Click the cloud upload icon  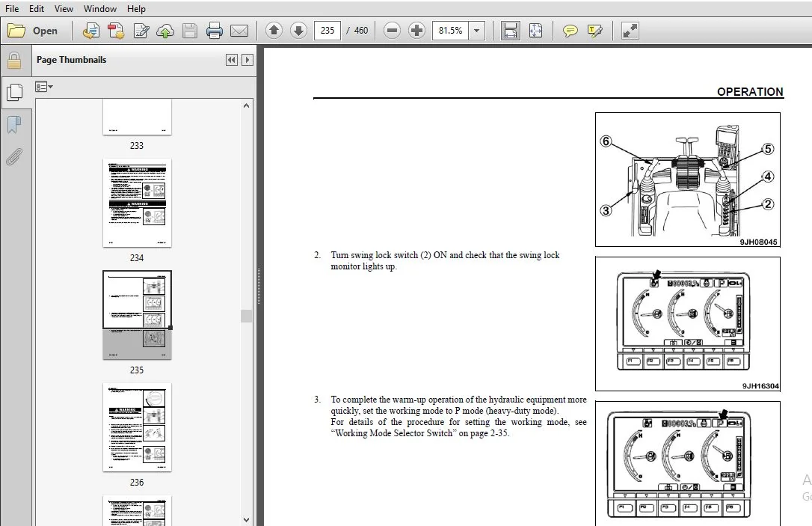(165, 31)
